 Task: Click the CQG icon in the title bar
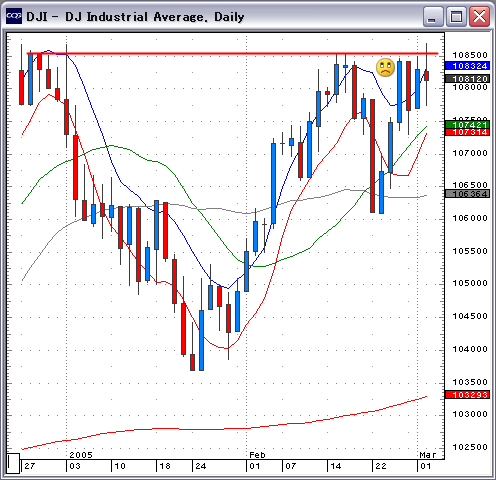[14, 16]
